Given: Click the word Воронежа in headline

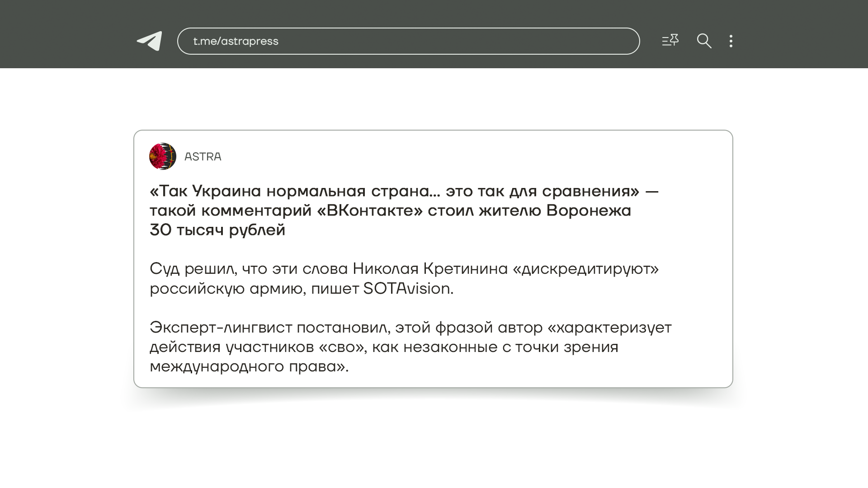Looking at the screenshot, I should point(589,211).
